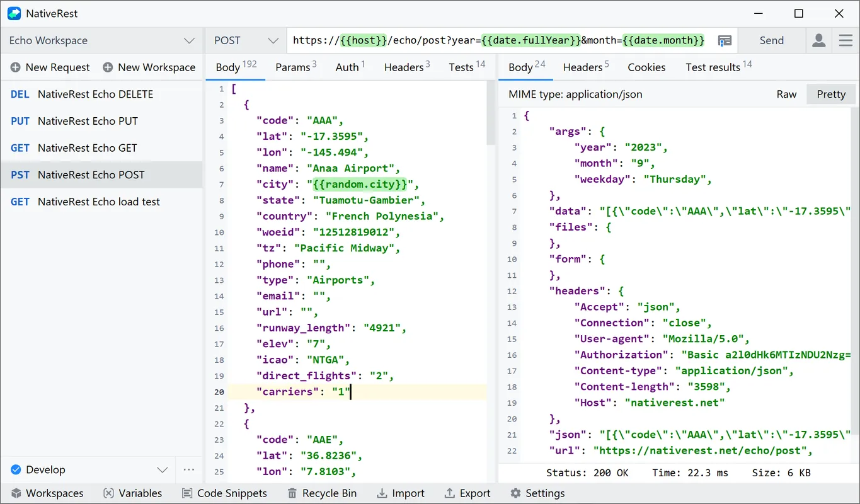Send the request with the Send button

(771, 40)
